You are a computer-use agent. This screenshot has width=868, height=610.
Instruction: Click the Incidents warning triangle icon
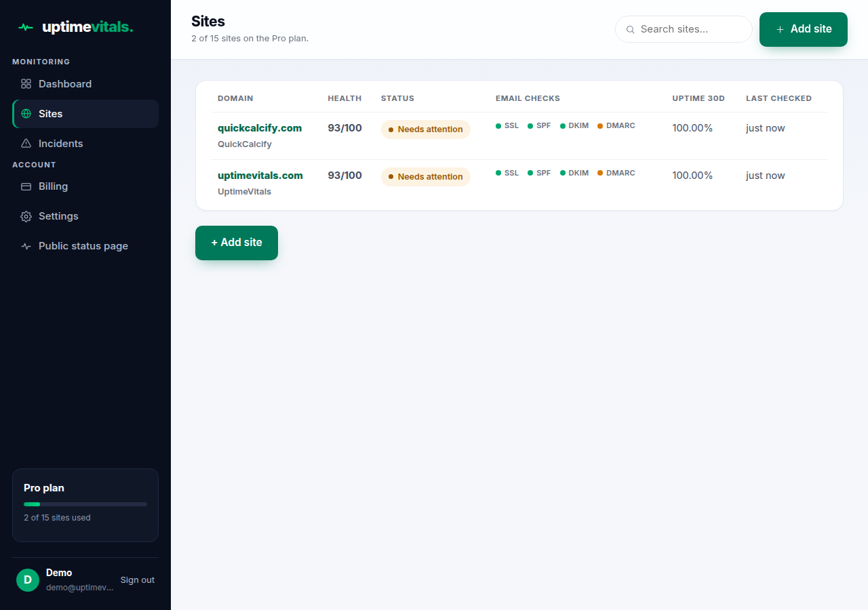[x=26, y=144]
